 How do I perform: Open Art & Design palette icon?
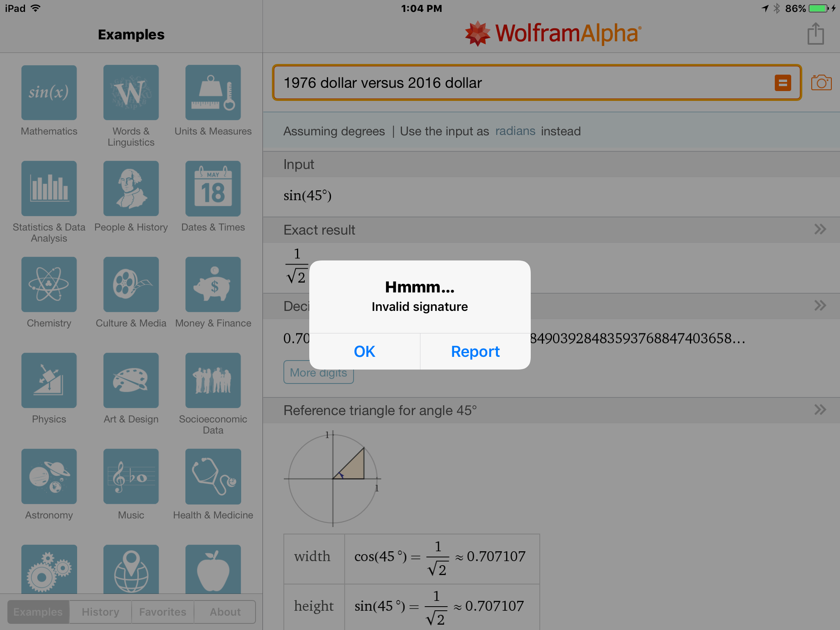tap(131, 381)
